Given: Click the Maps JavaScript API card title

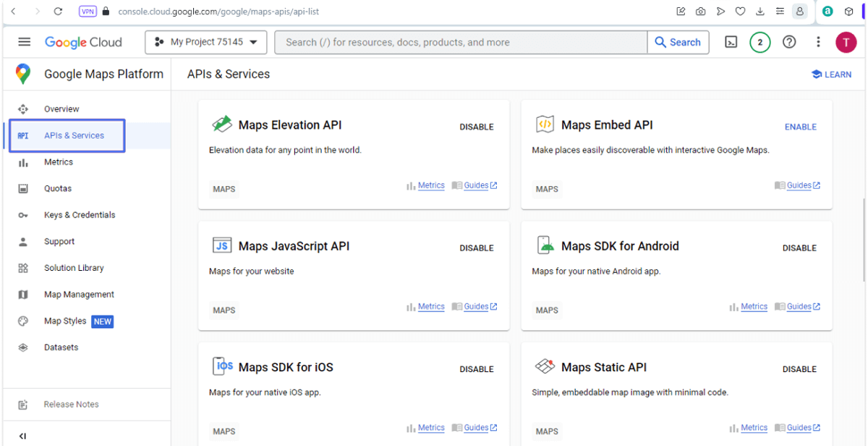Looking at the screenshot, I should click(x=294, y=246).
